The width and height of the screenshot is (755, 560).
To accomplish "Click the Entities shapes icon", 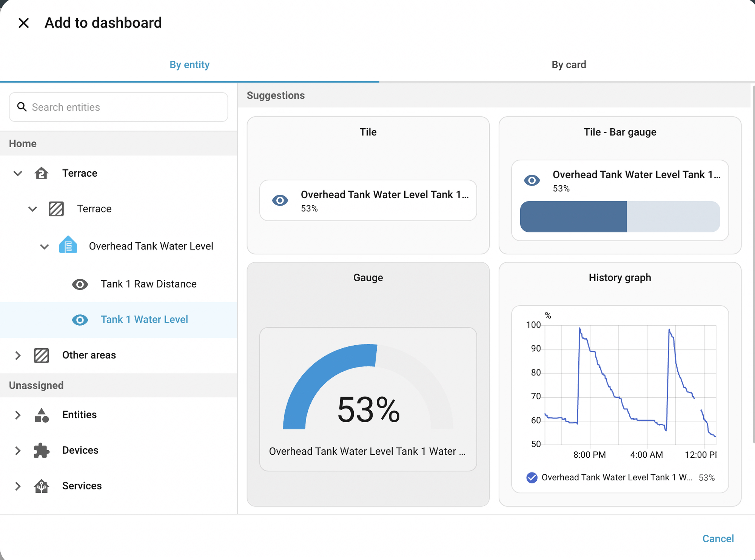I will tap(42, 415).
